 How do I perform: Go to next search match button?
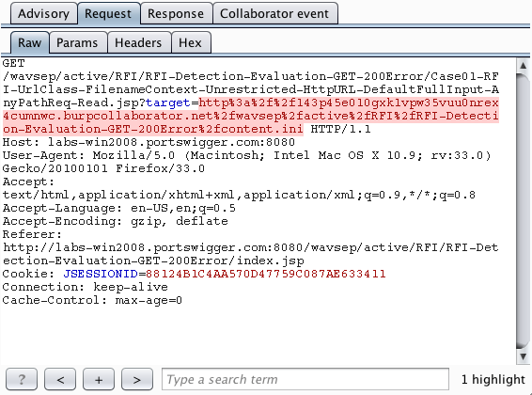[137, 379]
